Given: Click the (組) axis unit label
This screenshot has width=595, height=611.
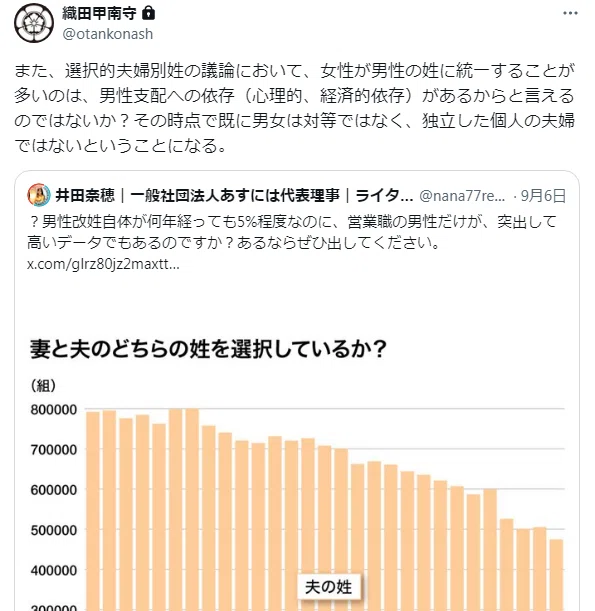Looking at the screenshot, I should coord(43,386).
